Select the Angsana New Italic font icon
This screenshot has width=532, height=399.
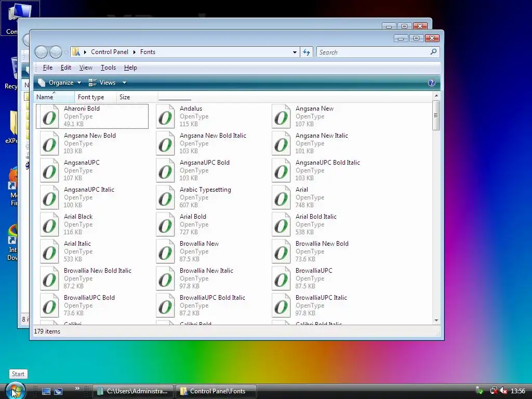point(281,143)
